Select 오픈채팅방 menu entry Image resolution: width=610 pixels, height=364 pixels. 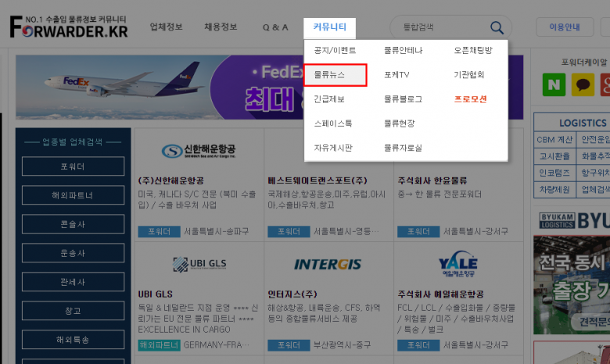(473, 50)
